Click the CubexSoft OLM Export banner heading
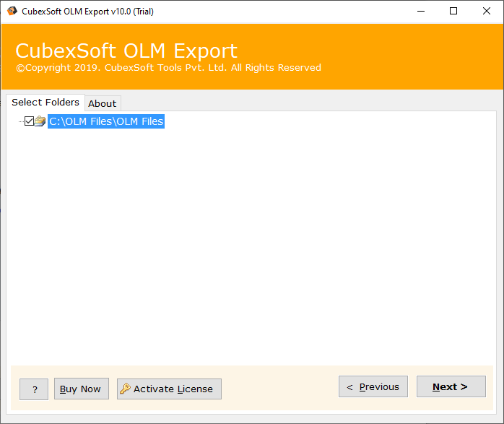The height and width of the screenshot is (424, 504). point(126,51)
